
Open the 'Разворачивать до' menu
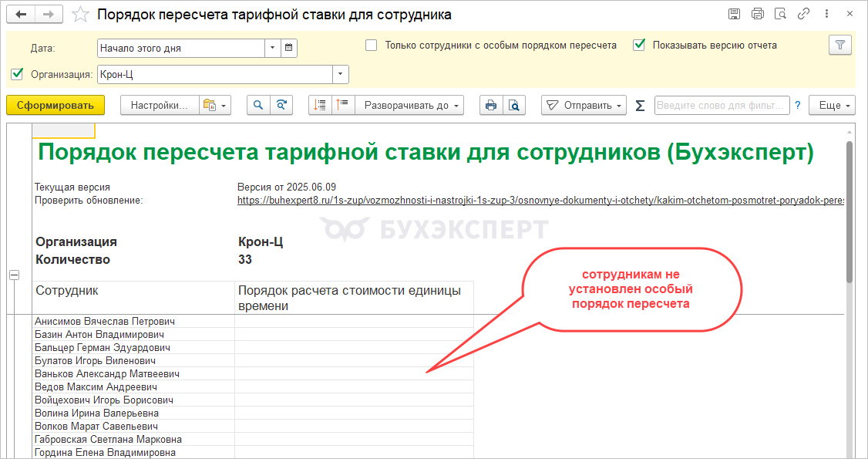pyautogui.click(x=413, y=106)
